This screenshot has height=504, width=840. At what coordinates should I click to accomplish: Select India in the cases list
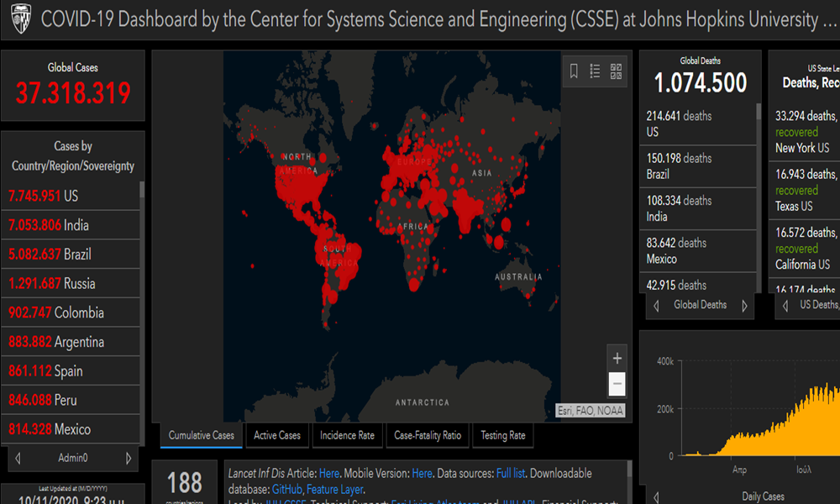(x=49, y=225)
